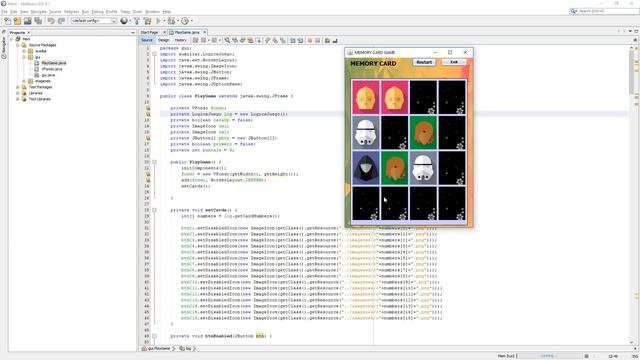Click the Search field at top right

click(604, 11)
